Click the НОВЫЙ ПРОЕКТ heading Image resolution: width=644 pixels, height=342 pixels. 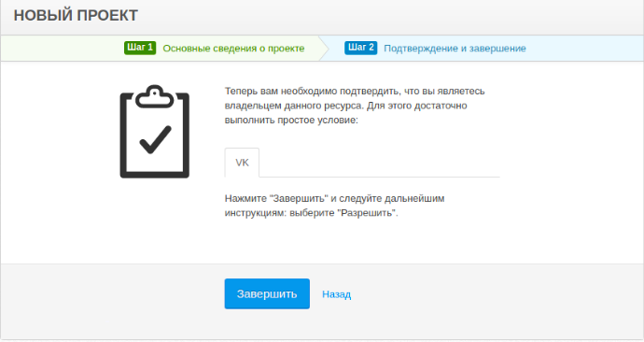tap(76, 16)
